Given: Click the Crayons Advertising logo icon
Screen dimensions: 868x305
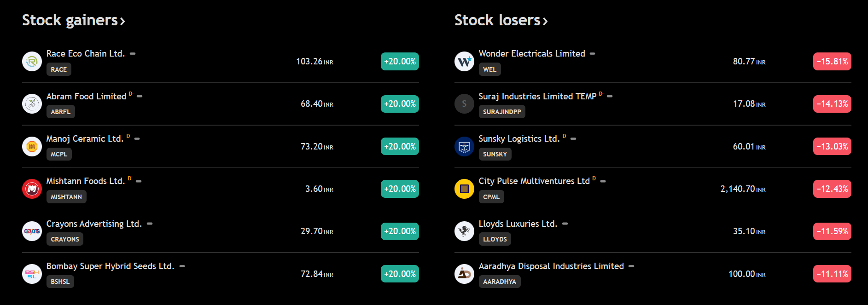Looking at the screenshot, I should (x=32, y=231).
